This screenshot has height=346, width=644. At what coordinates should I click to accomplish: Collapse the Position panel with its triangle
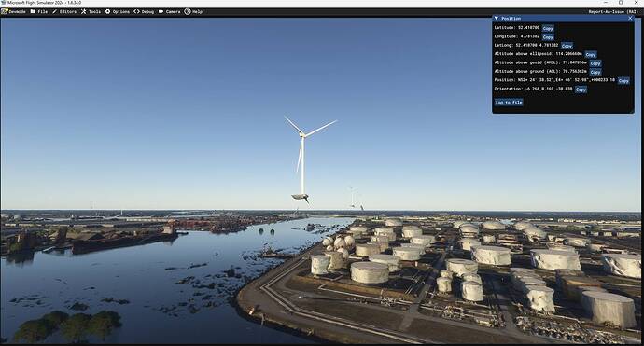click(x=497, y=18)
